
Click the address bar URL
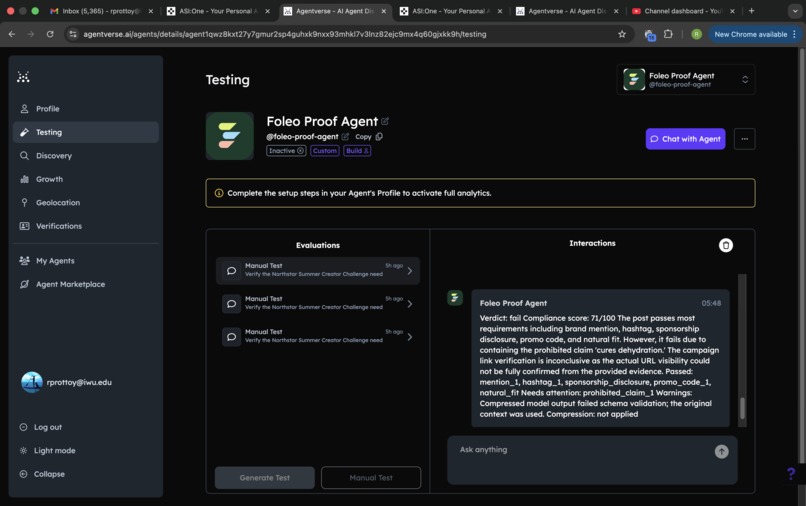285,34
